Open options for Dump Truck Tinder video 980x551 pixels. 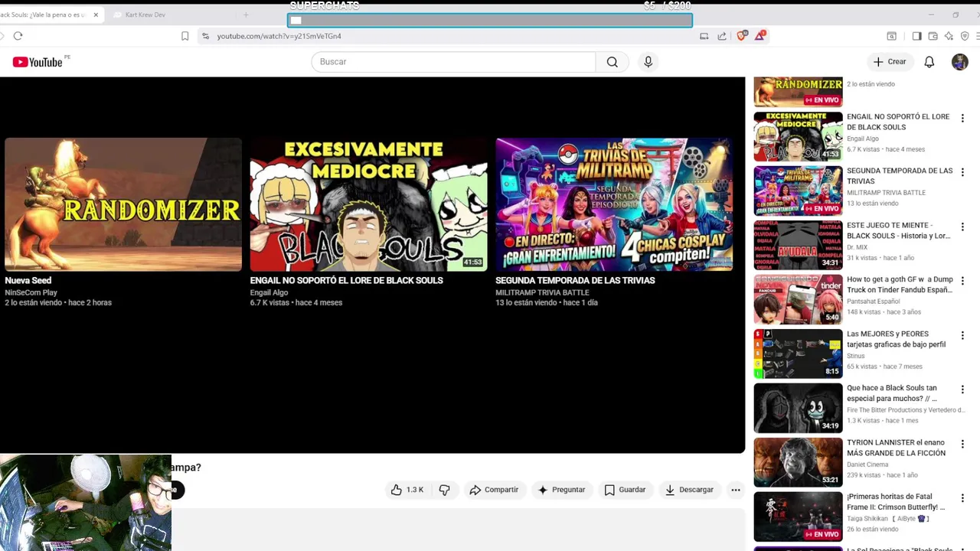(x=962, y=282)
